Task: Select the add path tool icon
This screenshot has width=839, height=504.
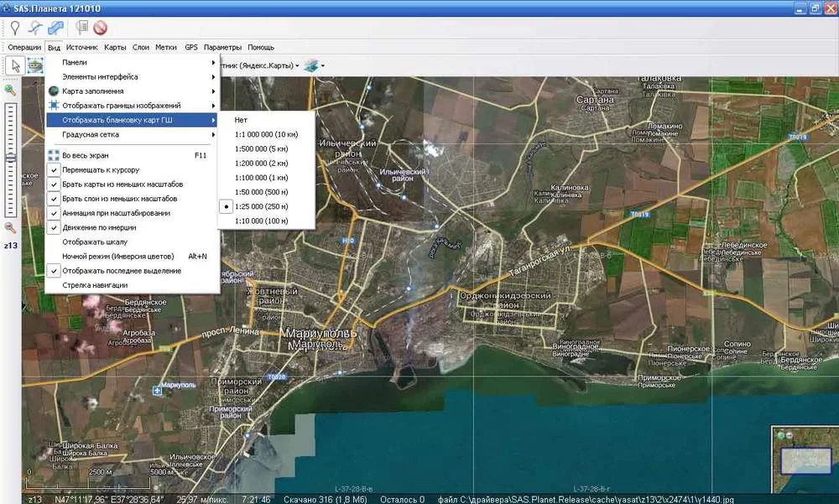Action: tap(35, 28)
